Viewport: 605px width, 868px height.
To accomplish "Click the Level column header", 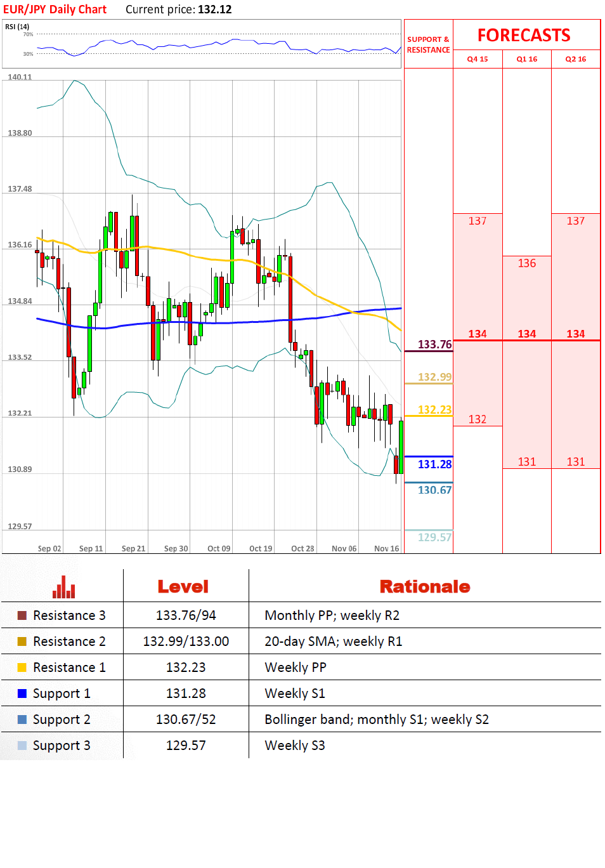I will click(183, 587).
